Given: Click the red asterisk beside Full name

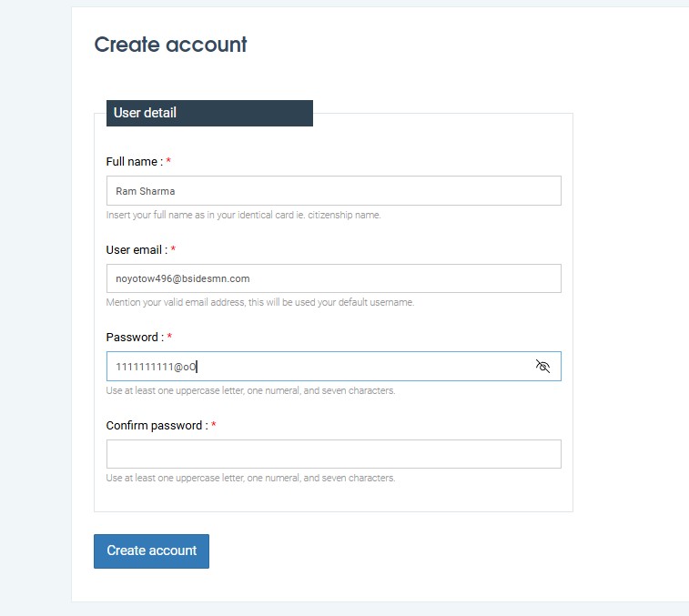Looking at the screenshot, I should pyautogui.click(x=168, y=162).
